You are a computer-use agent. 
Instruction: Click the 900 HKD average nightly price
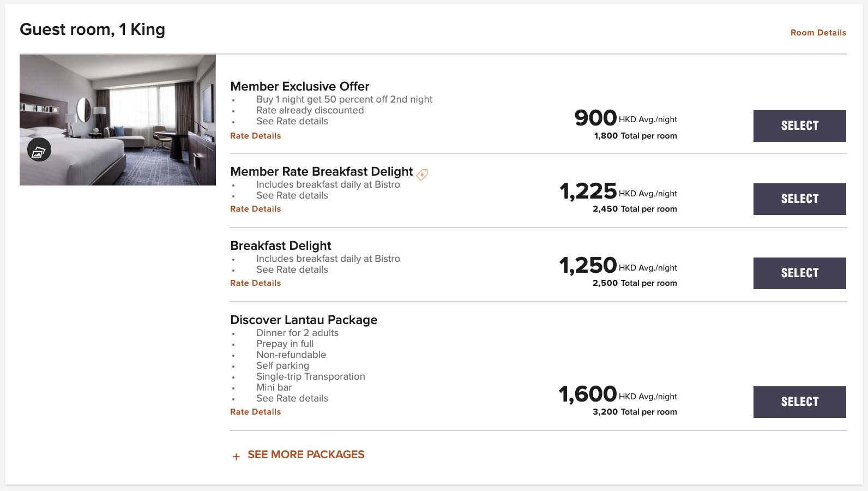[x=626, y=118]
